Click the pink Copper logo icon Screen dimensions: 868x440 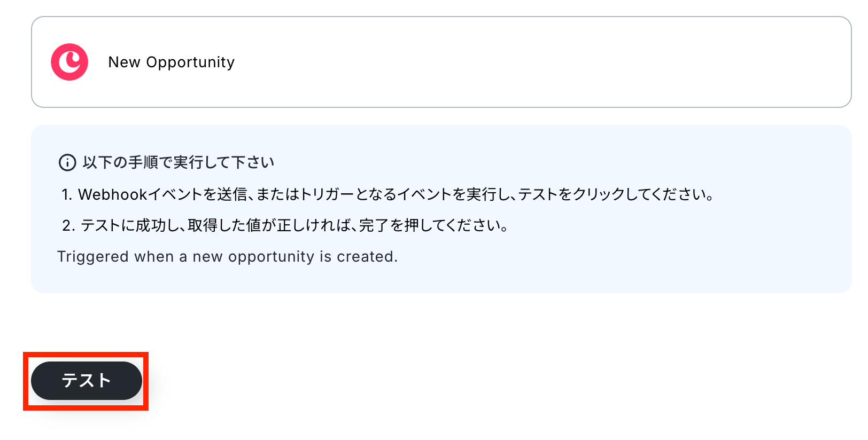pos(69,62)
